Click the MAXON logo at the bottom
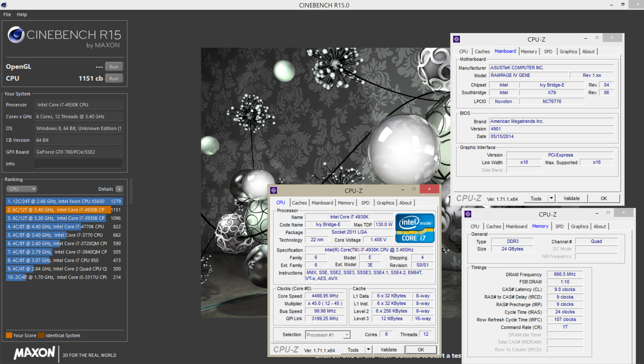Screen dimensions: 644x364 click(34, 353)
